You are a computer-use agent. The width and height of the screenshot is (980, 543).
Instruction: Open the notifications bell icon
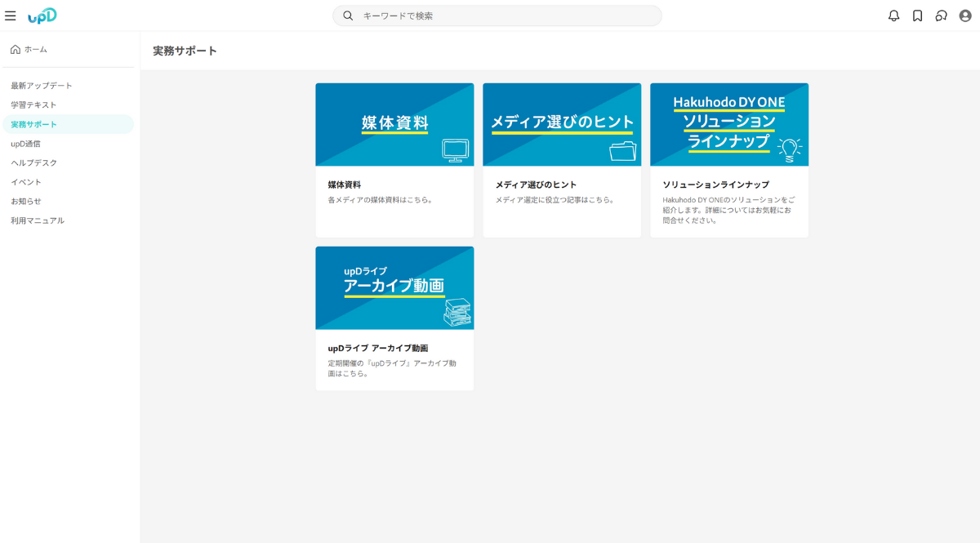(x=893, y=16)
